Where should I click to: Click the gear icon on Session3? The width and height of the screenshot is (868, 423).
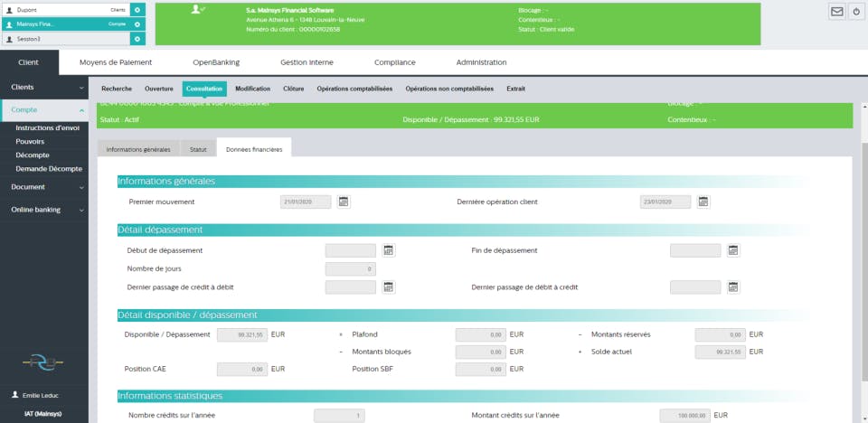pyautogui.click(x=137, y=39)
